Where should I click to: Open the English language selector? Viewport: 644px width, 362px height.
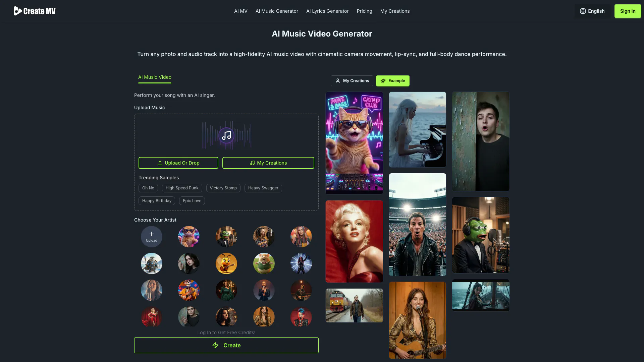[592, 11]
